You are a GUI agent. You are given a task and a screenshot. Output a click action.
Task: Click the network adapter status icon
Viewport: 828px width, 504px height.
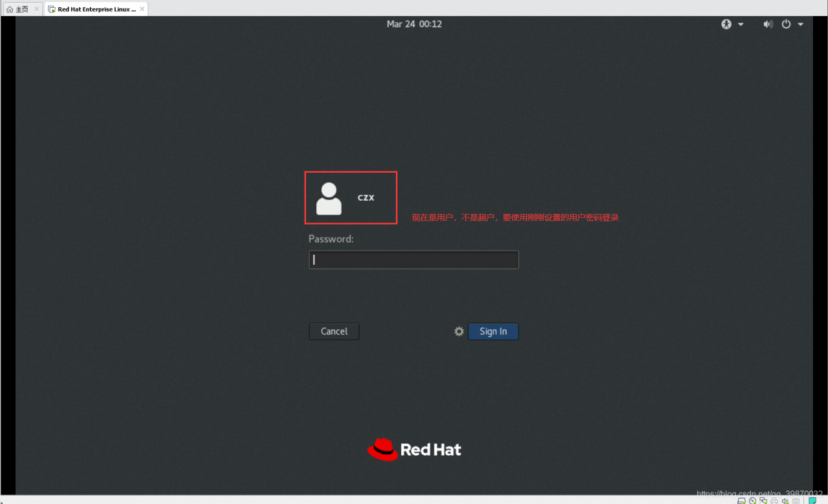[x=763, y=500]
